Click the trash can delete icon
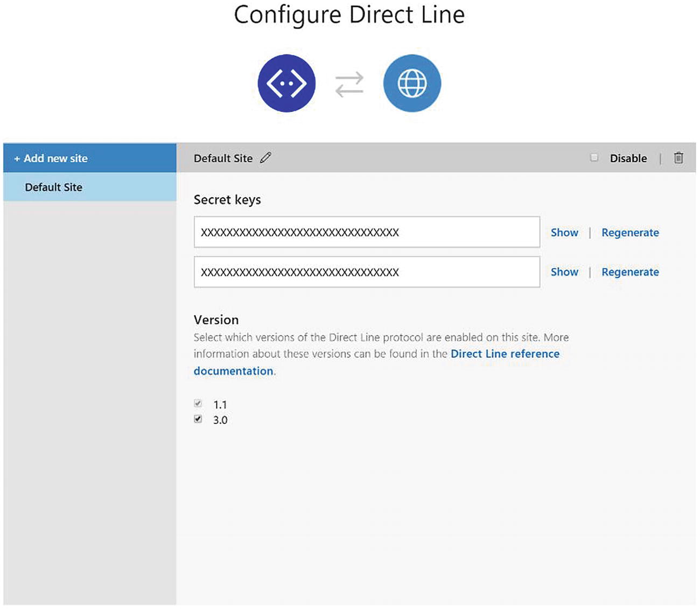 click(678, 158)
